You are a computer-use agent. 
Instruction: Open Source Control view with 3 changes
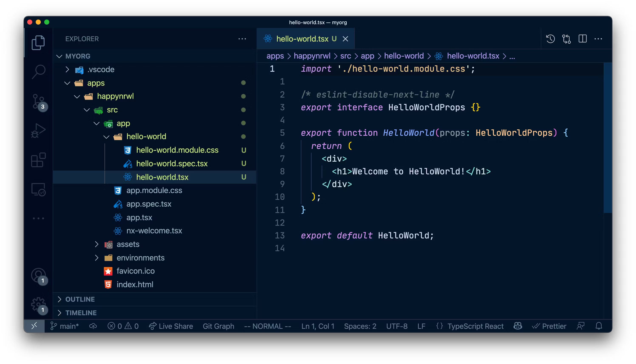(x=38, y=101)
